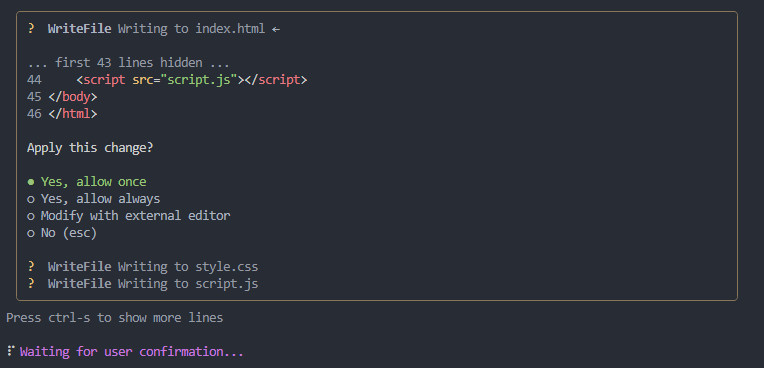
Task: Select 'Yes, allow always' option
Action: (94, 199)
